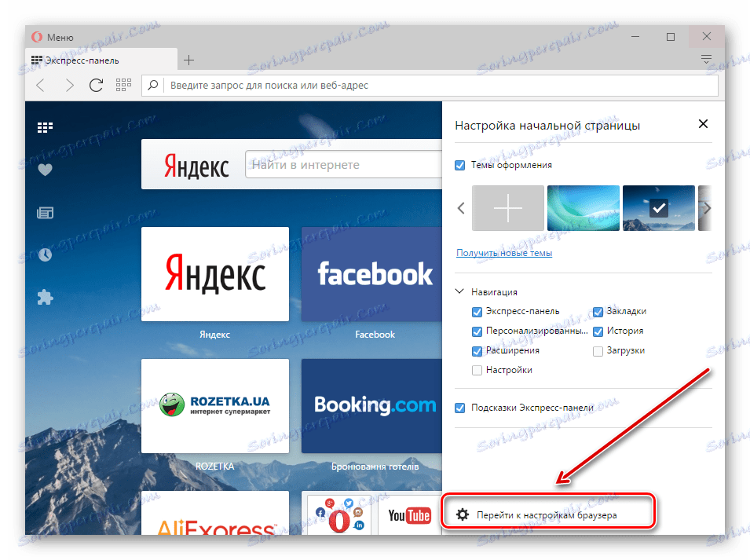Open bookmarks via sidebar heart icon
The height and width of the screenshot is (560, 750).
pos(45,170)
